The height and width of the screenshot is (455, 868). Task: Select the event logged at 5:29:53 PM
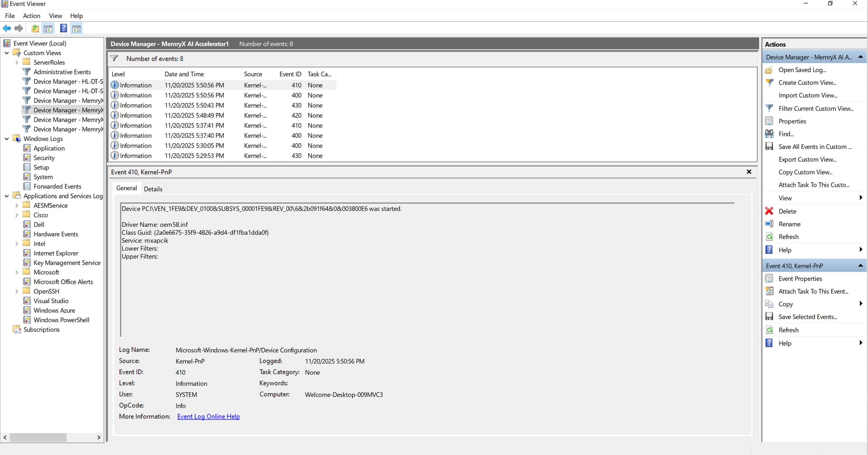click(222, 155)
